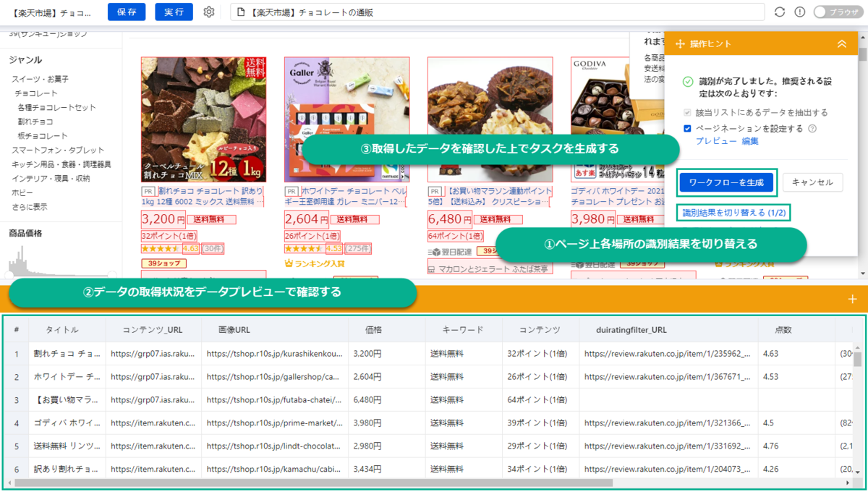Open 割れチョコ category in sidebar
The image size is (868, 492).
35,122
